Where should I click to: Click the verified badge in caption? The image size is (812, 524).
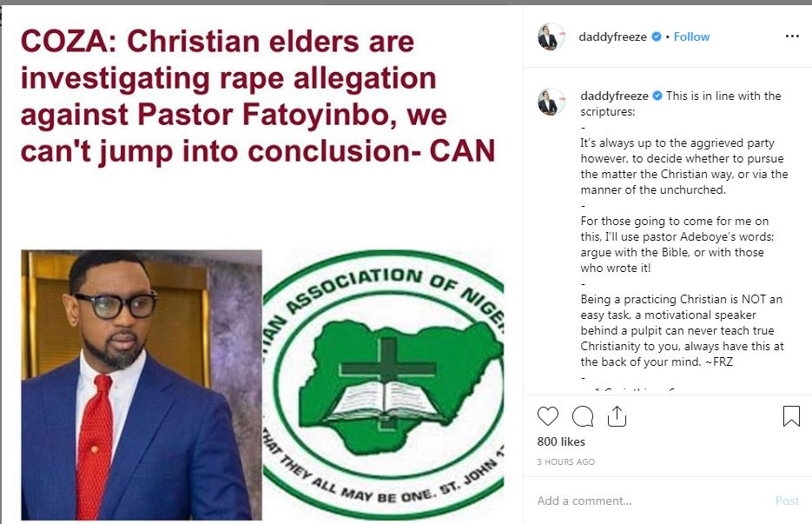657,96
